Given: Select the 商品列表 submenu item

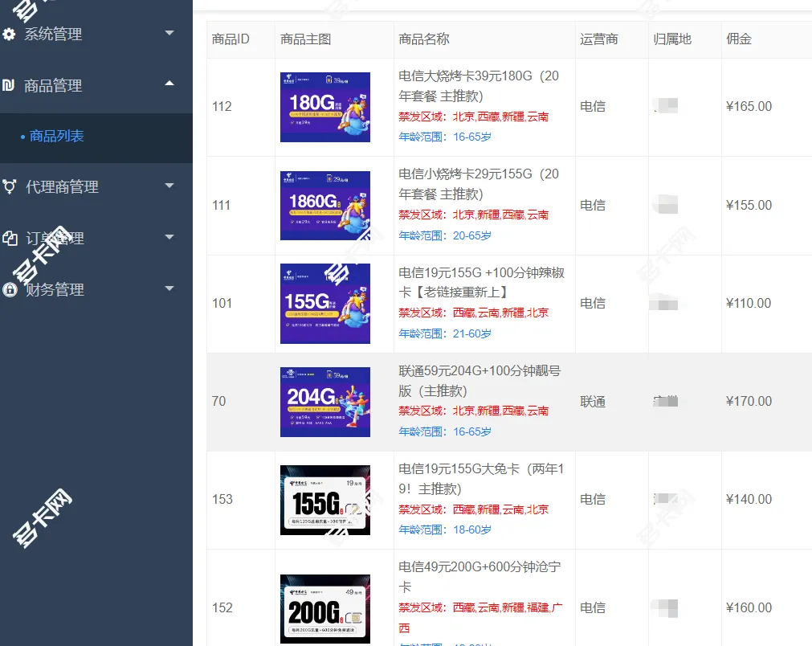Looking at the screenshot, I should 56,136.
